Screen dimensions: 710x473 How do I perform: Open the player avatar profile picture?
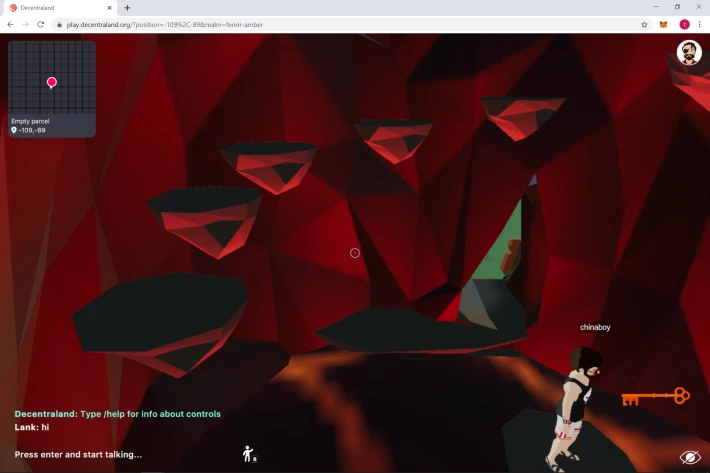click(x=689, y=53)
